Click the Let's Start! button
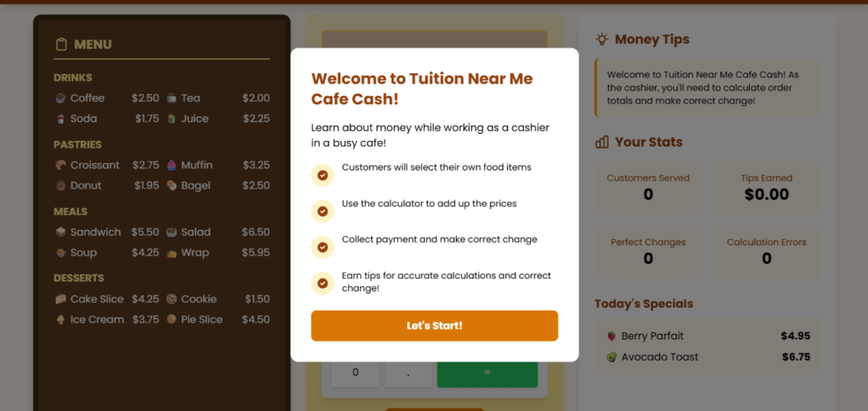The width and height of the screenshot is (868, 411). pos(434,326)
